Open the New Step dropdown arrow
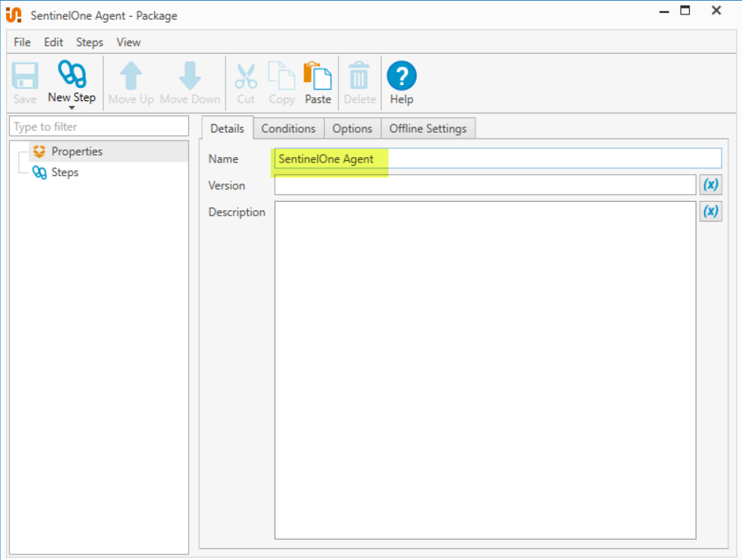 (x=72, y=108)
